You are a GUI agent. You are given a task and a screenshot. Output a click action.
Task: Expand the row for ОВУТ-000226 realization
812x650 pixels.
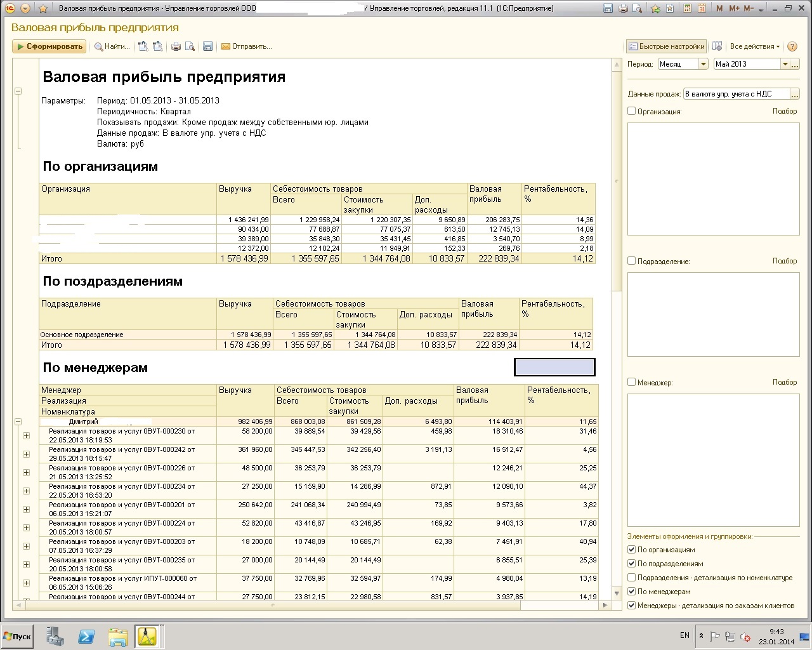26,472
